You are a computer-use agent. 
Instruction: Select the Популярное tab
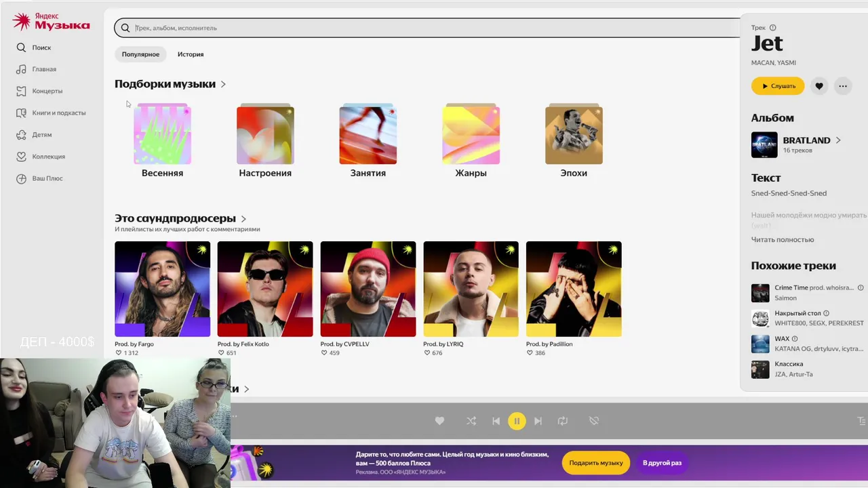pyautogui.click(x=140, y=54)
